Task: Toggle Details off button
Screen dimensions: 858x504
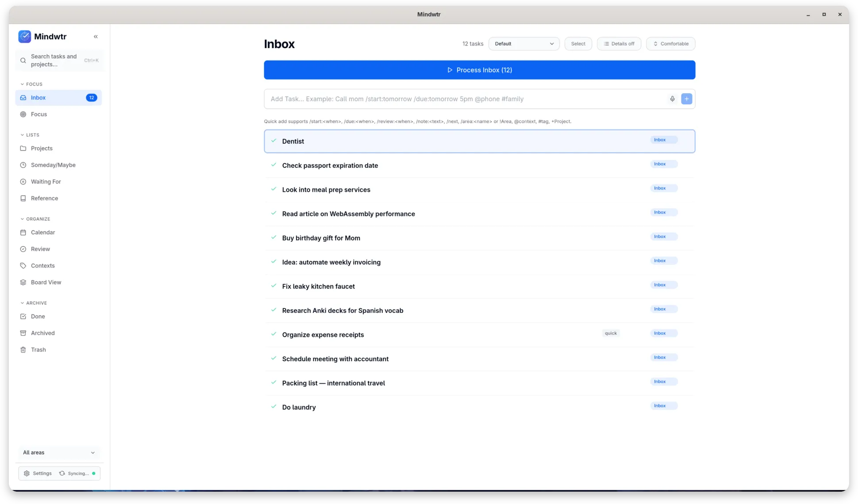Action: [619, 44]
